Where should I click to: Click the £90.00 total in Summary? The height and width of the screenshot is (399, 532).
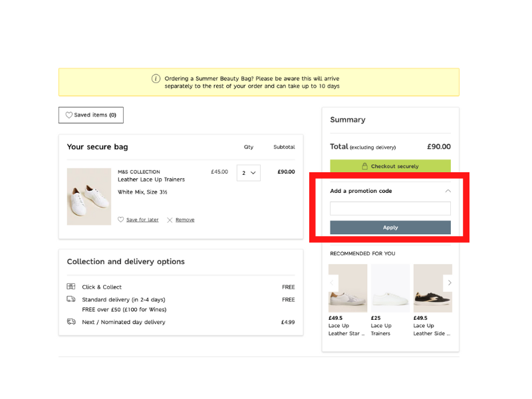point(439,146)
